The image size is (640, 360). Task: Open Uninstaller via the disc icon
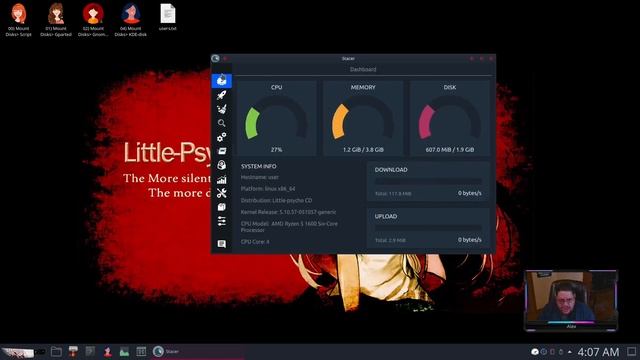coord(222,165)
